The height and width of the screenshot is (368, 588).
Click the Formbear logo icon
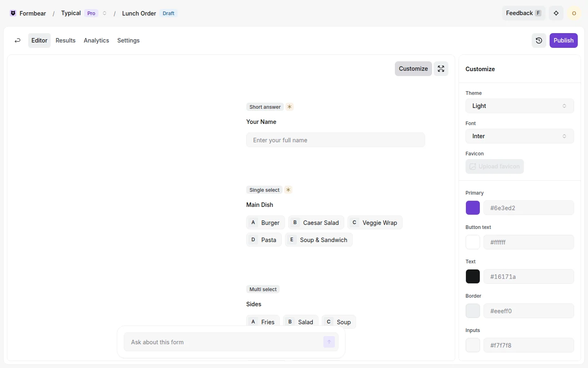13,13
